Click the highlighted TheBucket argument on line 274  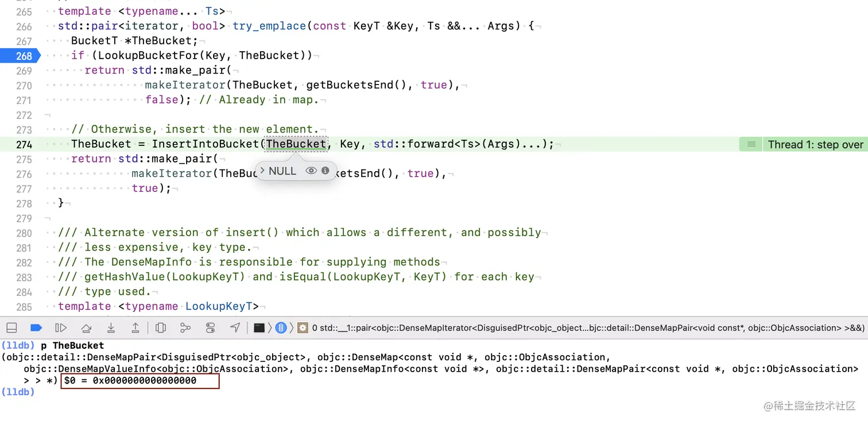(x=296, y=144)
